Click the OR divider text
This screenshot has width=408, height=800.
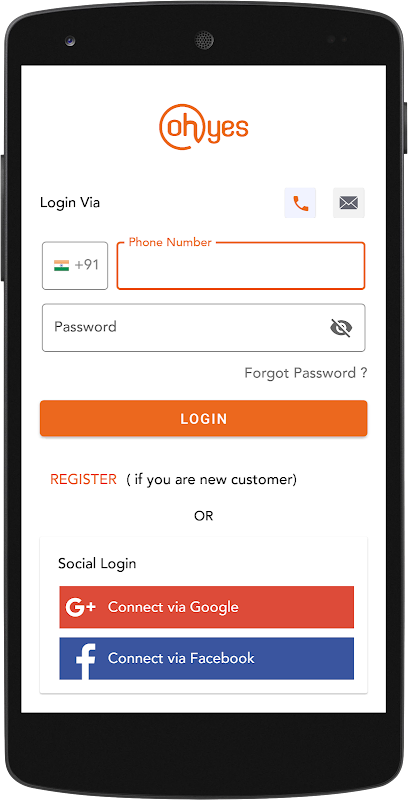(203, 516)
